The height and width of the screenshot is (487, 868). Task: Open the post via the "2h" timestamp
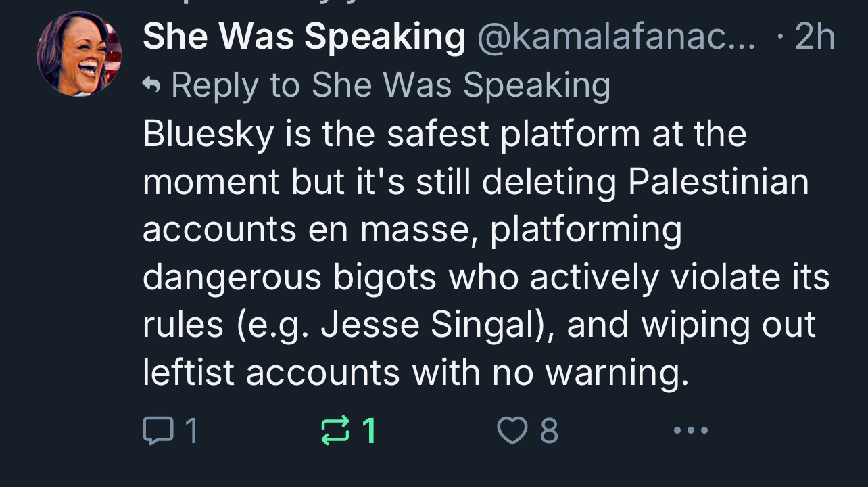click(x=815, y=37)
